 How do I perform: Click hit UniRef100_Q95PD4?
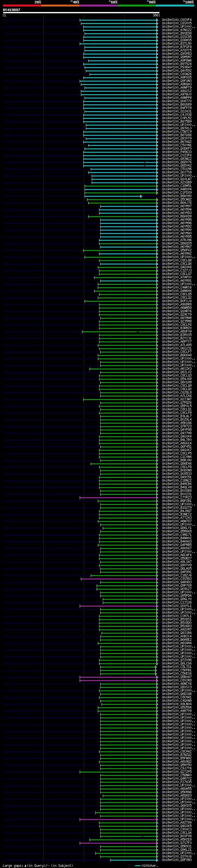176,596
